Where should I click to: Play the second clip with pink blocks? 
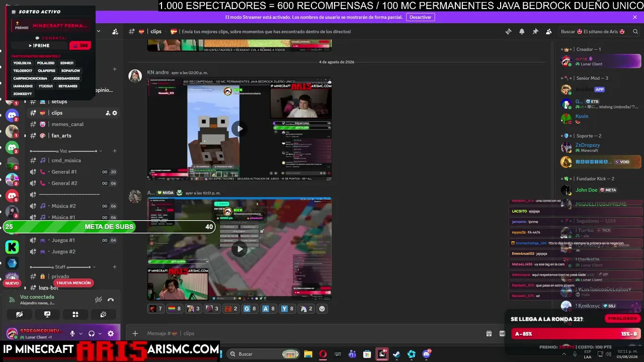(x=239, y=249)
